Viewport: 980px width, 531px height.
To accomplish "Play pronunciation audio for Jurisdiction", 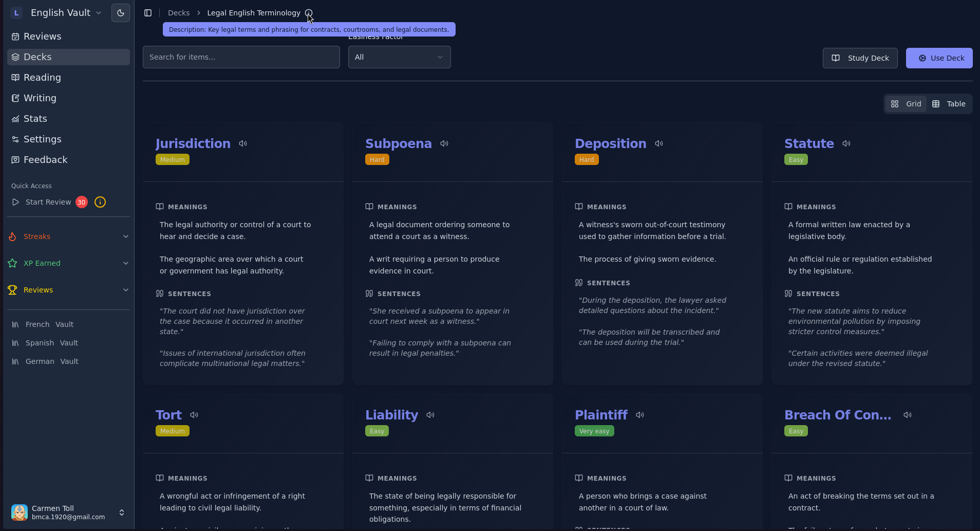I will pyautogui.click(x=243, y=143).
